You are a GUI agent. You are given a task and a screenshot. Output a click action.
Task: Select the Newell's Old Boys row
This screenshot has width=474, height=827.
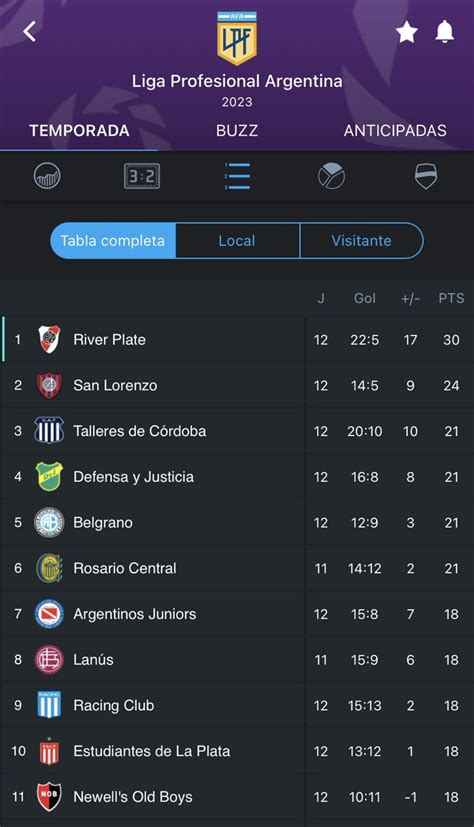pyautogui.click(x=237, y=796)
